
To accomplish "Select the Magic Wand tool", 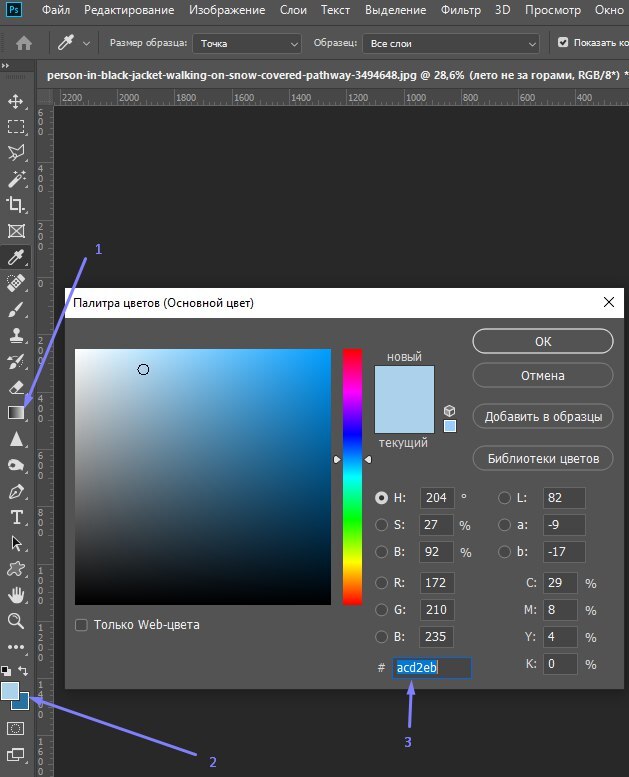I will click(16, 179).
